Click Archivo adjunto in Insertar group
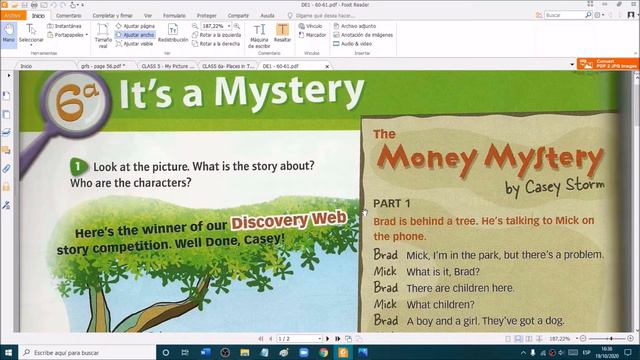This screenshot has height=360, width=640. click(355, 26)
